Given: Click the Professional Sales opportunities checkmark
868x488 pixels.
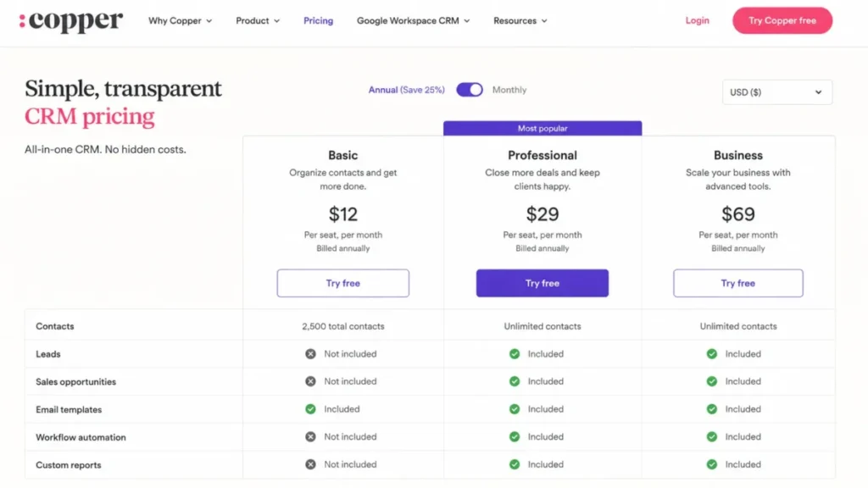Looking at the screenshot, I should [x=515, y=381].
